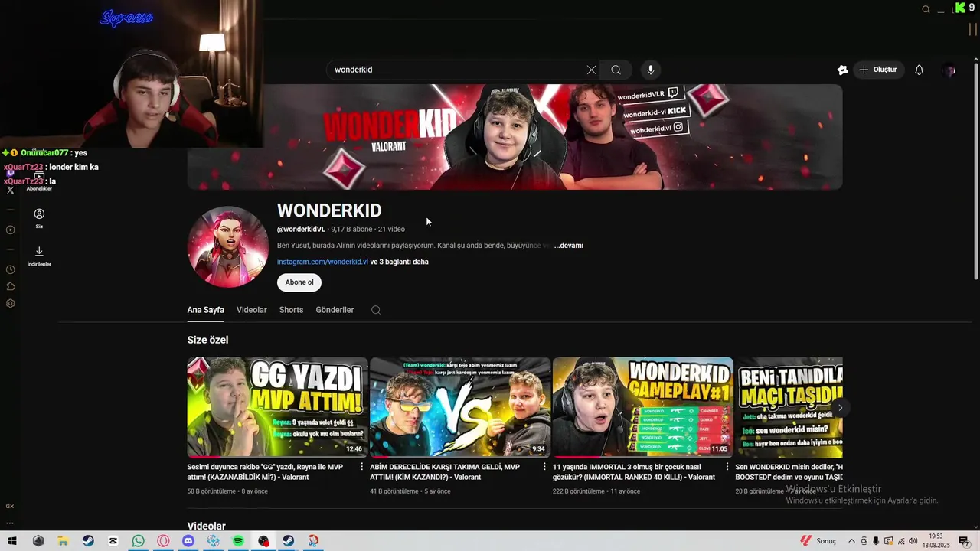
Task: Open Opera GX from the taskbar
Action: point(163,541)
